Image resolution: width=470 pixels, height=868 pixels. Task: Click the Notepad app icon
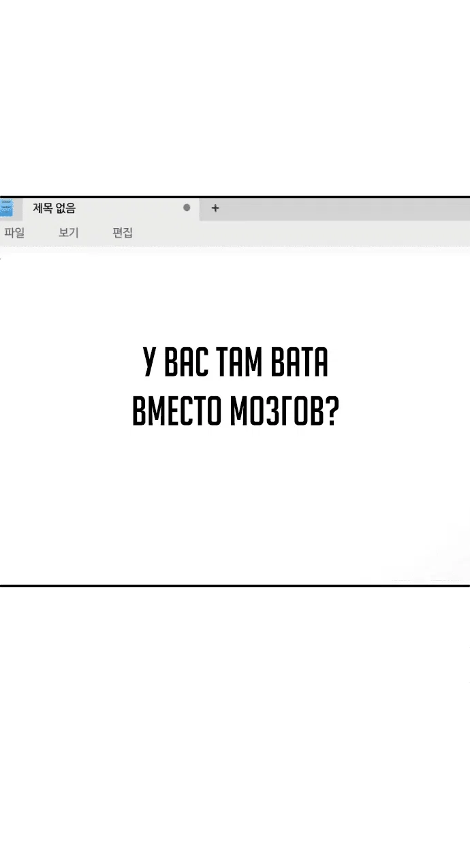click(6, 208)
